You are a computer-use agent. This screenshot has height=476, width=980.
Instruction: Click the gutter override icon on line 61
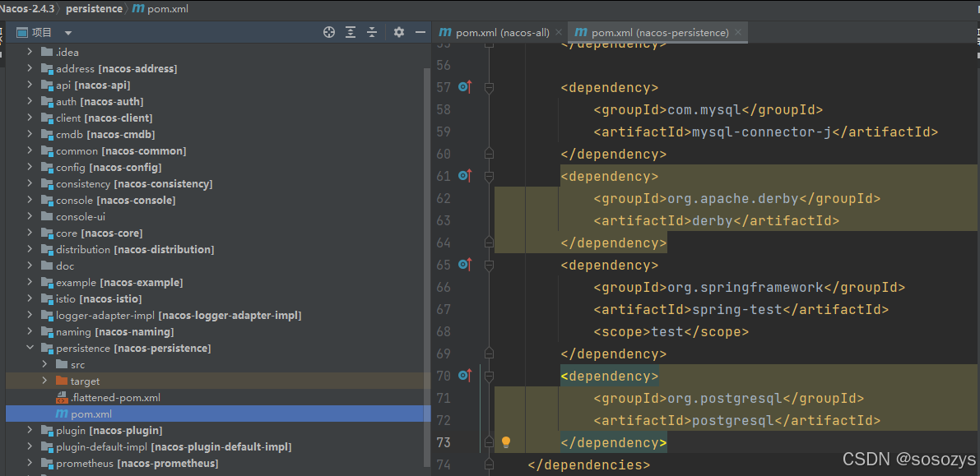(464, 176)
